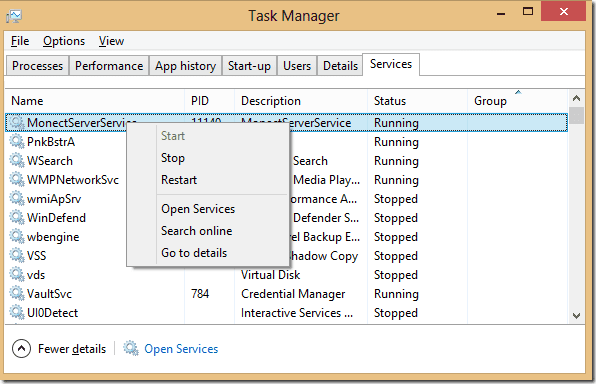Click the Credential Manager description
The image size is (596, 384).
point(293,294)
